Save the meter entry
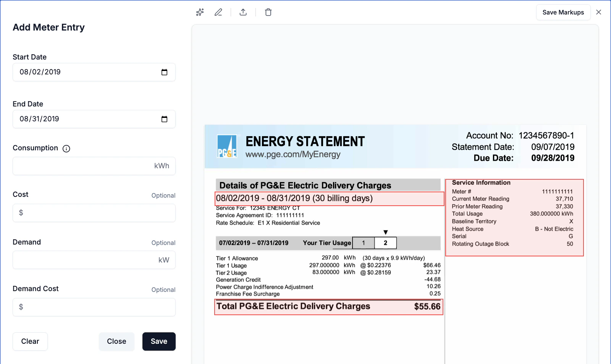 (x=159, y=341)
